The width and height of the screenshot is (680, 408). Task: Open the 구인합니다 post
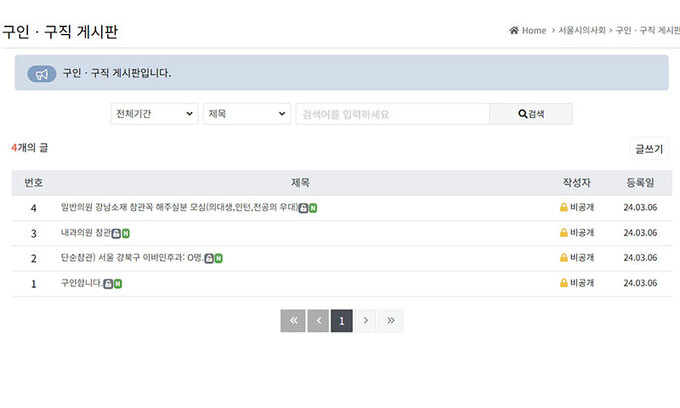click(81, 284)
